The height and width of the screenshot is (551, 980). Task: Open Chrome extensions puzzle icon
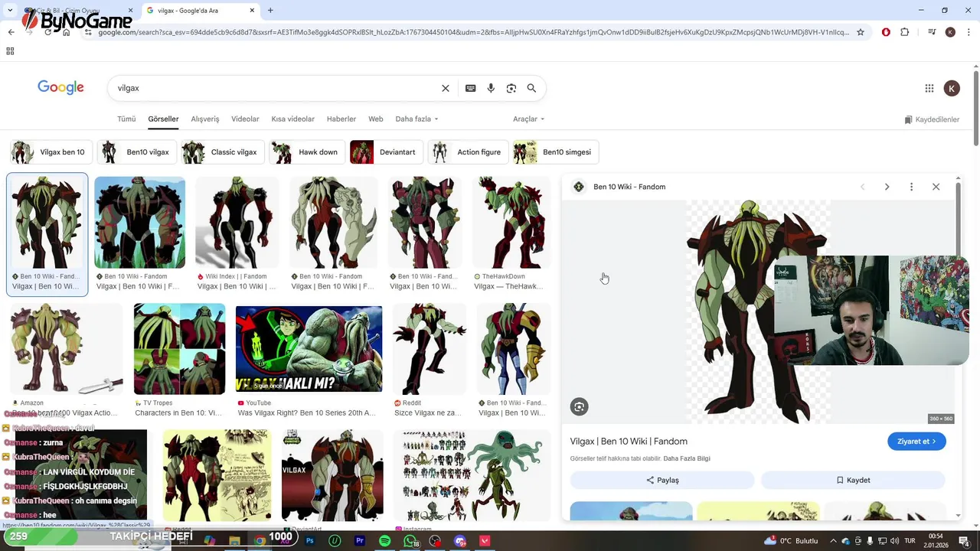coord(905,32)
